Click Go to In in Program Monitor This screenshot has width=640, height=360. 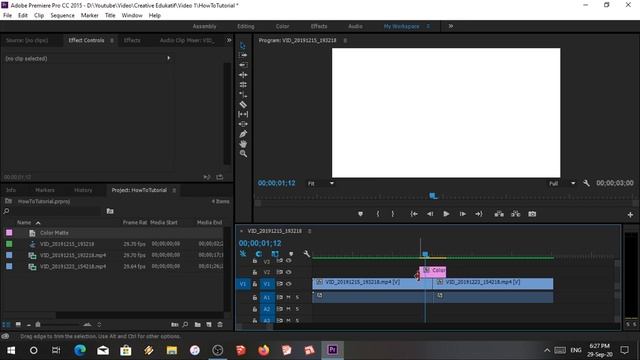tap(414, 214)
